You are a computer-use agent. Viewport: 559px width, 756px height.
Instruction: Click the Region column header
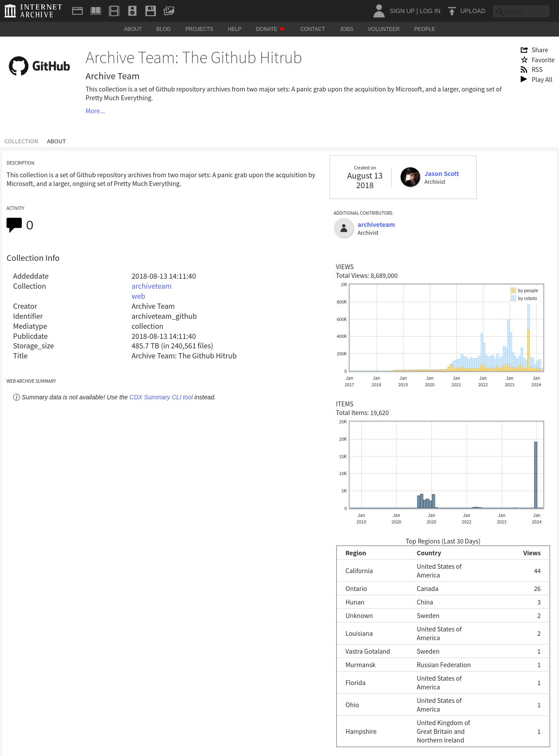click(356, 553)
